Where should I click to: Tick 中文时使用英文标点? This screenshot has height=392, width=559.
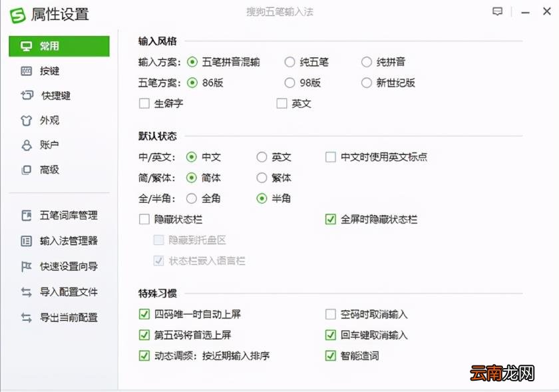point(331,157)
